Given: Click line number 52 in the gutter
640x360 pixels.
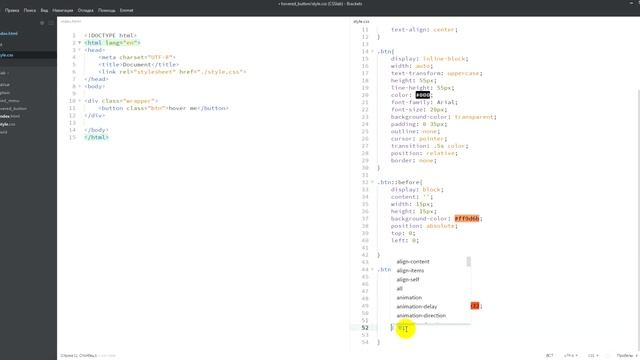Looking at the screenshot, I should pyautogui.click(x=364, y=328).
